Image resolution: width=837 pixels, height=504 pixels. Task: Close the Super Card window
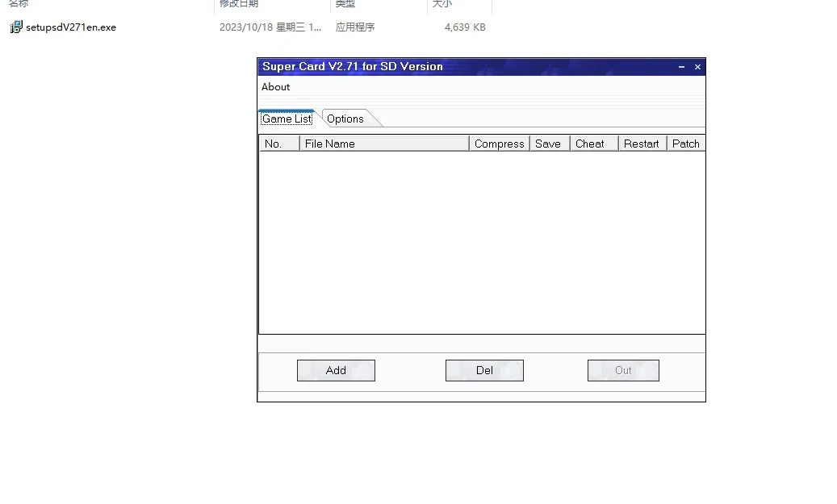click(x=697, y=67)
